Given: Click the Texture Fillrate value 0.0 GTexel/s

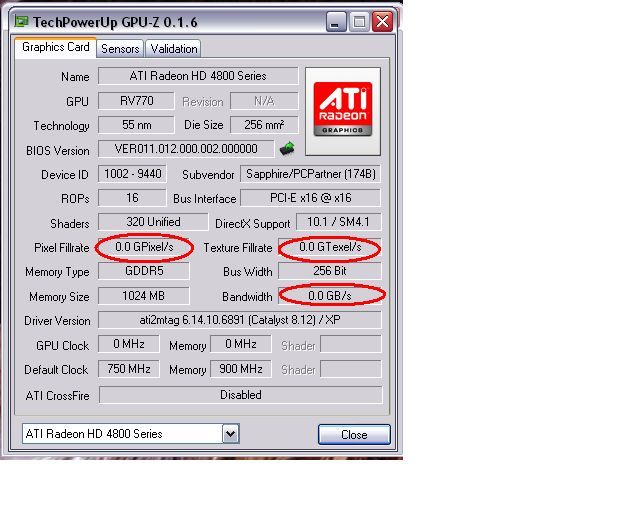Looking at the screenshot, I should (x=330, y=247).
